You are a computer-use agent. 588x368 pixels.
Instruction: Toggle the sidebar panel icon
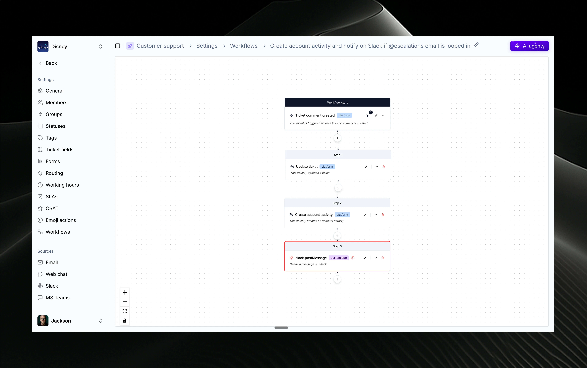118,46
